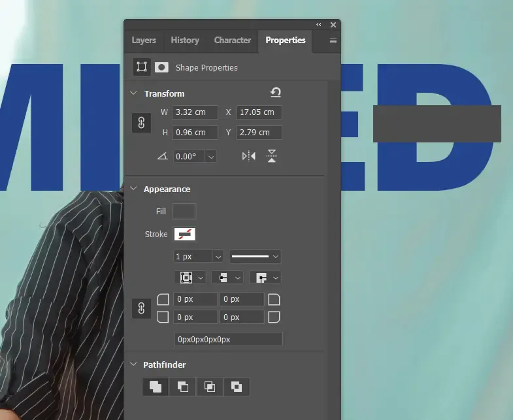The image size is (513, 420).
Task: Switch to the Layers tab
Action: [144, 40]
